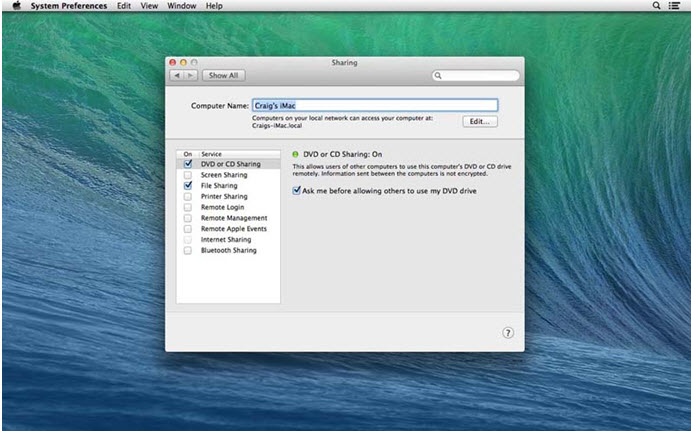Click the Computer Name text field
The image size is (691, 431).
pyautogui.click(x=373, y=104)
